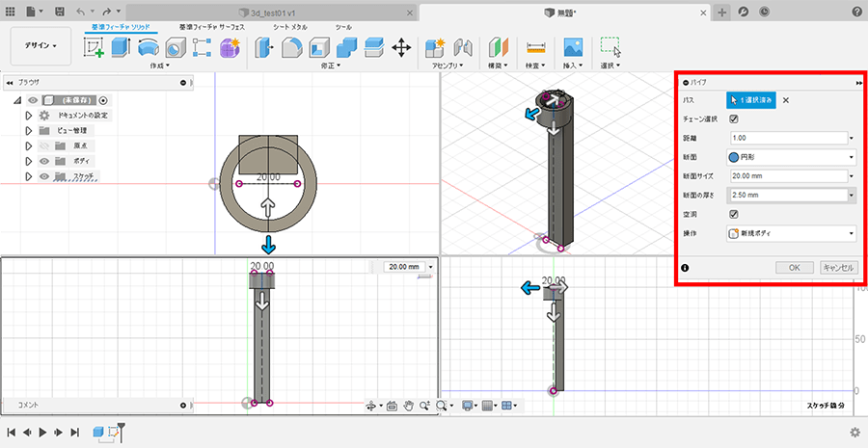The image size is (868, 448).
Task: Switch to the ツール tab
Action: pos(342,27)
